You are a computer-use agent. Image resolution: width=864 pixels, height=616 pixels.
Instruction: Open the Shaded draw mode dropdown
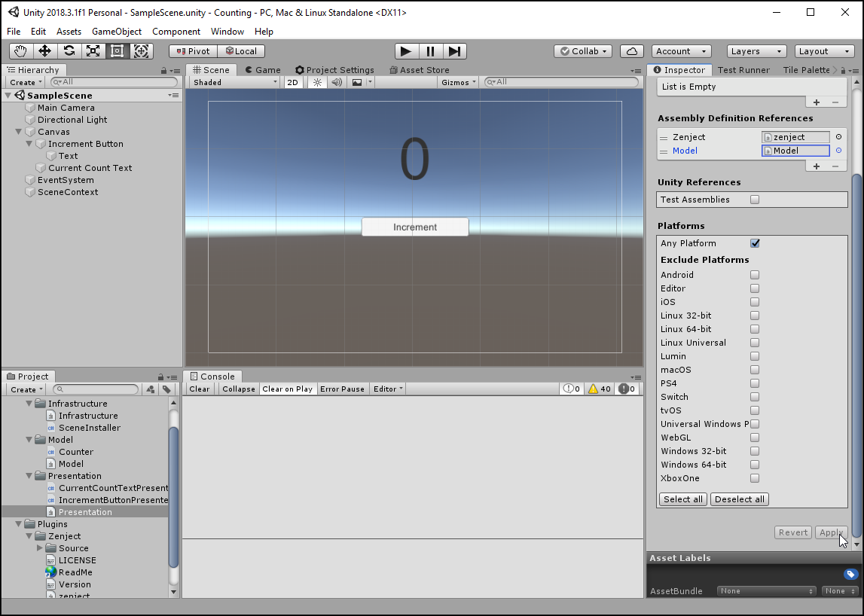coord(234,82)
